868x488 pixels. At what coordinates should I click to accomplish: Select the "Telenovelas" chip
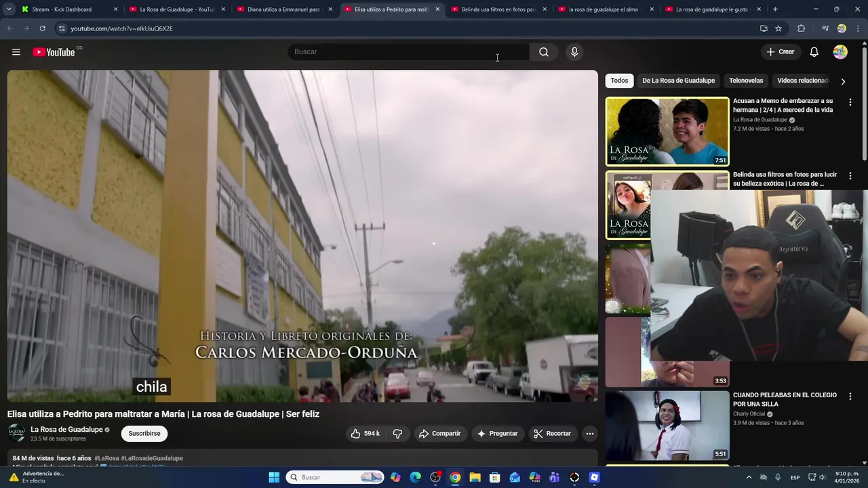click(746, 81)
